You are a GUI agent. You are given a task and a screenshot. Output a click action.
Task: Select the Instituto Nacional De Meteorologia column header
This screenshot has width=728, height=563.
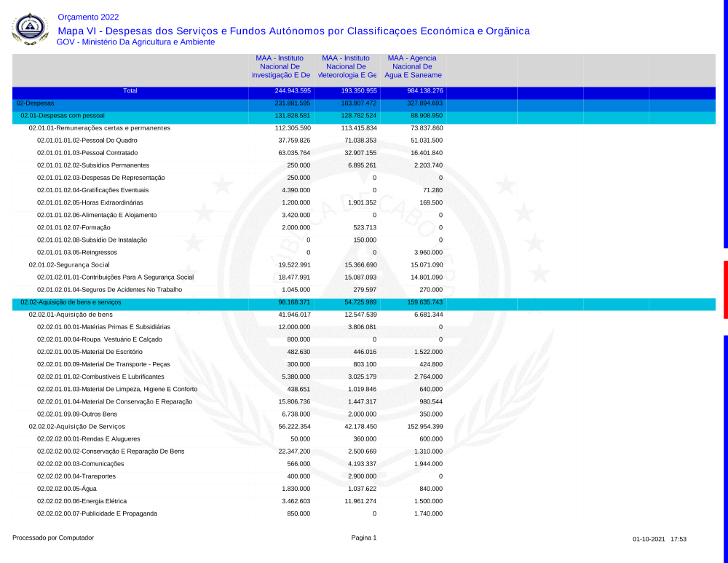(346, 66)
